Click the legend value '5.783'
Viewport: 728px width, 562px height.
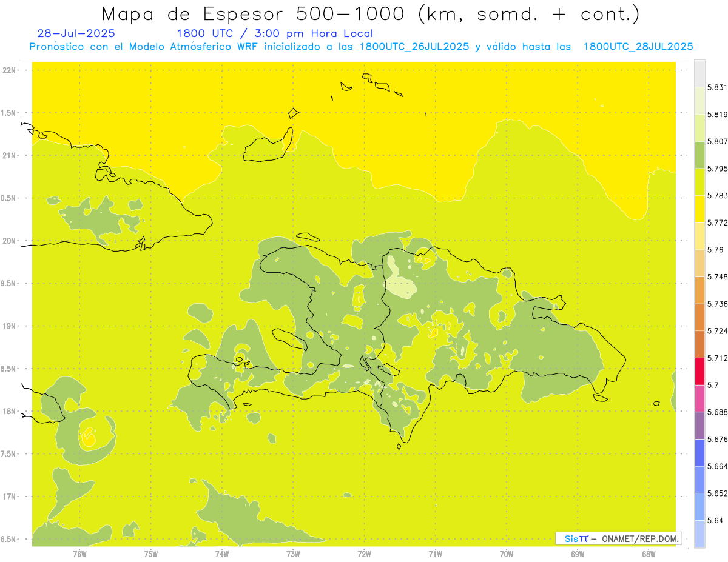(x=718, y=195)
